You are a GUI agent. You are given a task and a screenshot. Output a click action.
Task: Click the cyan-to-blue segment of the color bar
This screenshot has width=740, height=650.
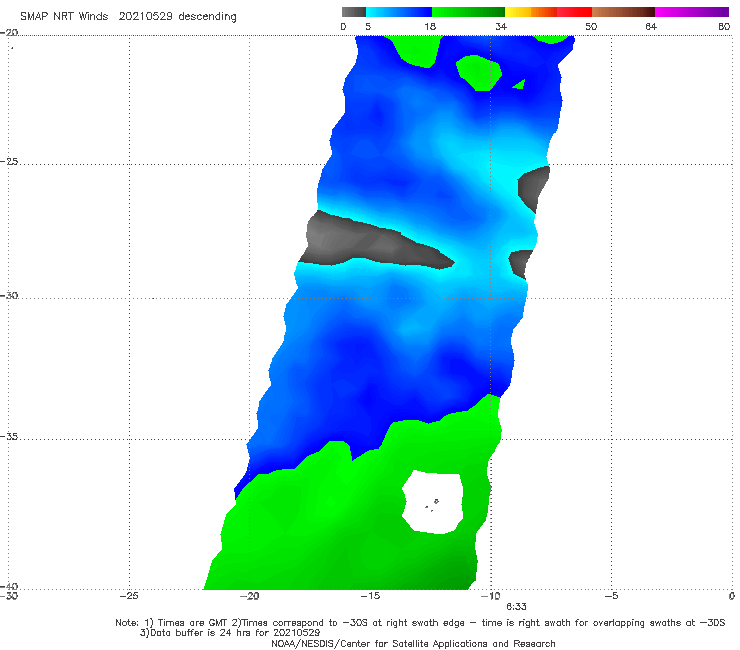pyautogui.click(x=399, y=12)
